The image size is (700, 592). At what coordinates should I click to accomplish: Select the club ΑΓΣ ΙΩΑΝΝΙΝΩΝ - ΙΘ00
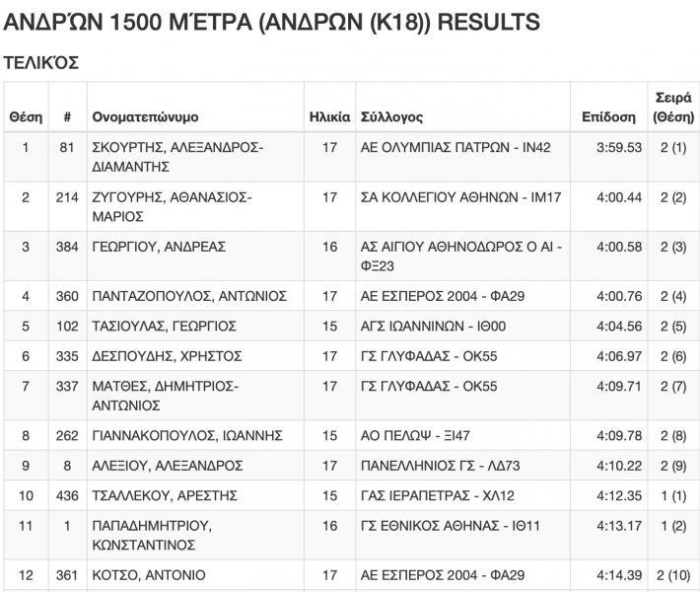429,327
